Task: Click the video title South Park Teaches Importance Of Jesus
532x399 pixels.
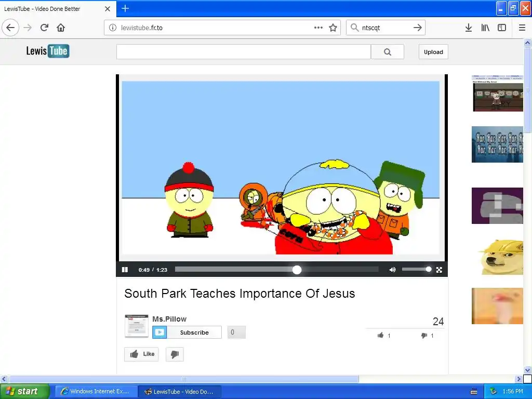Action: pyautogui.click(x=240, y=294)
